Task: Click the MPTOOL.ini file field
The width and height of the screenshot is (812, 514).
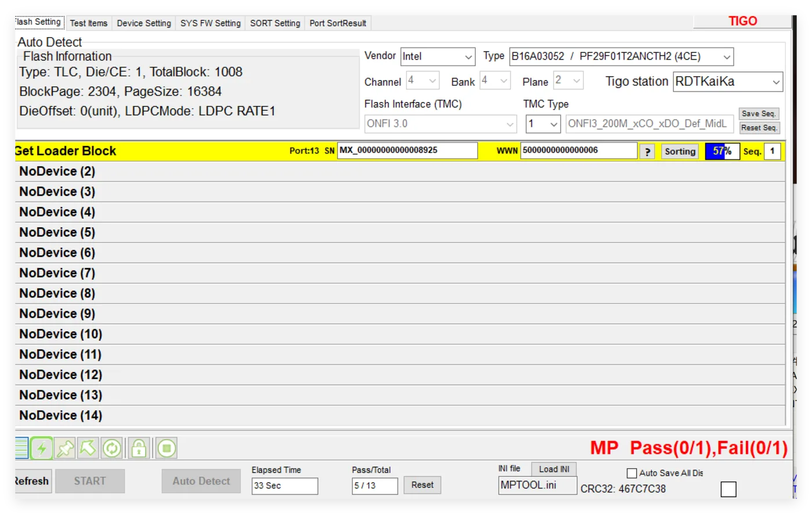Action: point(538,486)
